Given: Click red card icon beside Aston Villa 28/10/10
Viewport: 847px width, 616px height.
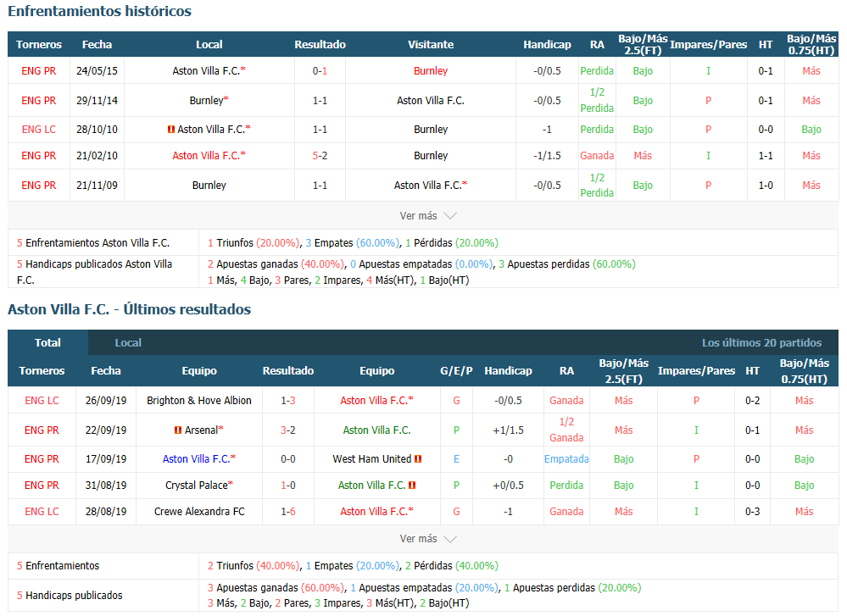Looking at the screenshot, I should 171,130.
